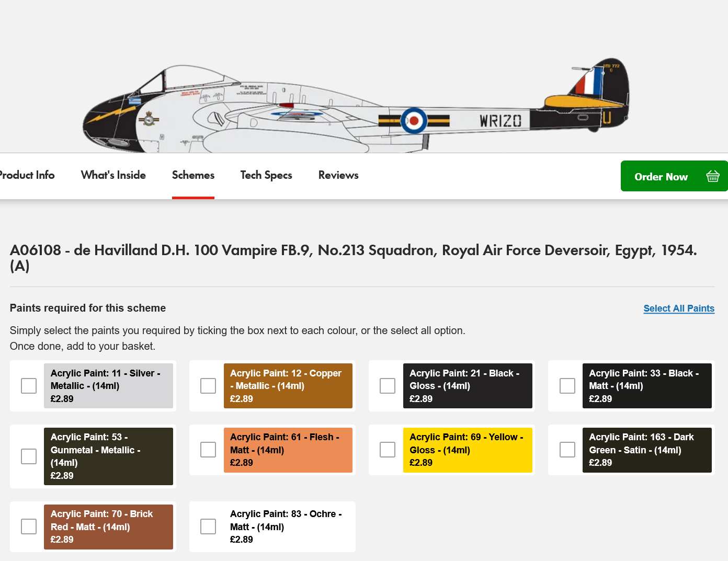Viewport: 728px width, 561px height.
Task: Click the Brick Red Matt colour swatch
Action: 108,527
